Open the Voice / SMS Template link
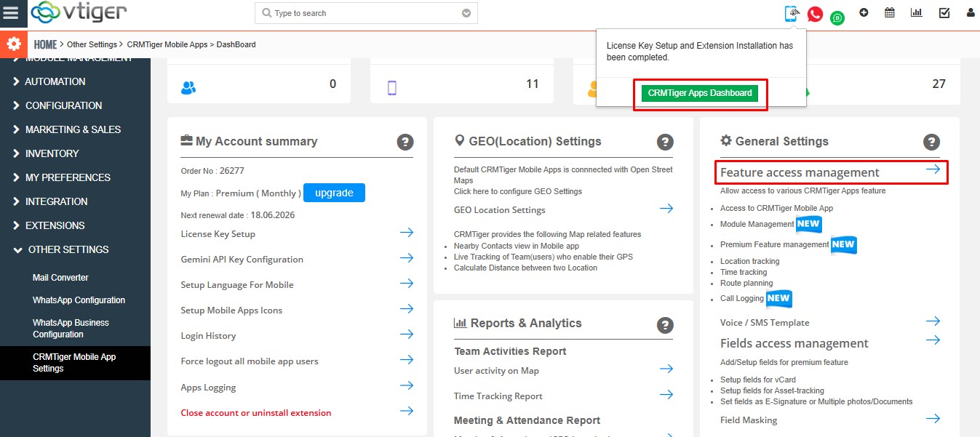This screenshot has height=437, width=980. click(x=765, y=322)
